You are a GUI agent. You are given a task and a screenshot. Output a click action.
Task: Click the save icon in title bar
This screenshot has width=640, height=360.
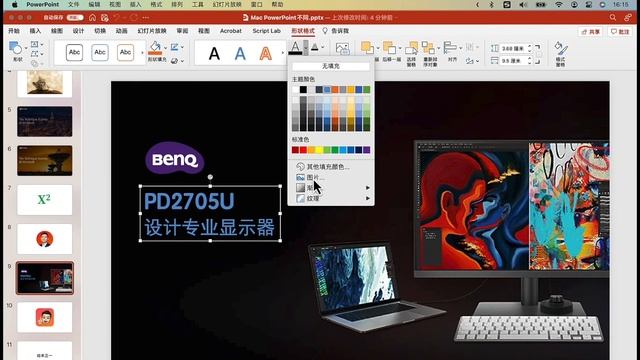(104, 18)
